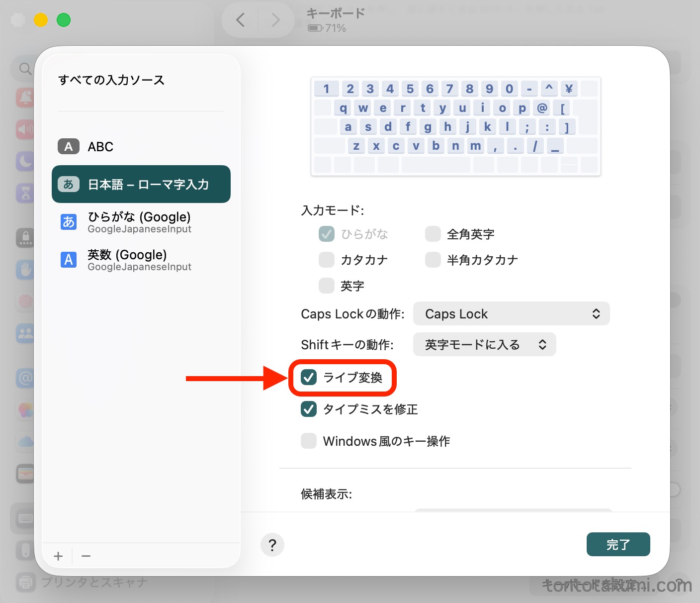
Task: Open the Shiftキーの動作 dropdown
Action: coord(484,345)
